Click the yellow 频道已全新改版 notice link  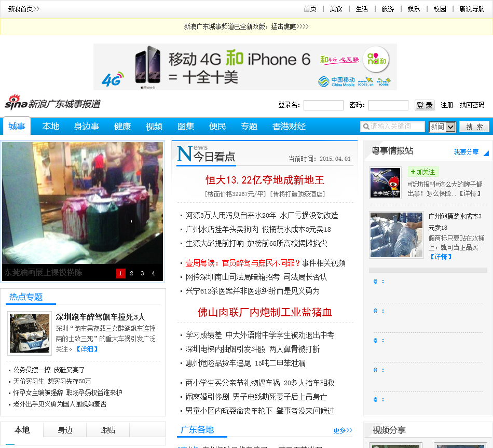[246, 27]
